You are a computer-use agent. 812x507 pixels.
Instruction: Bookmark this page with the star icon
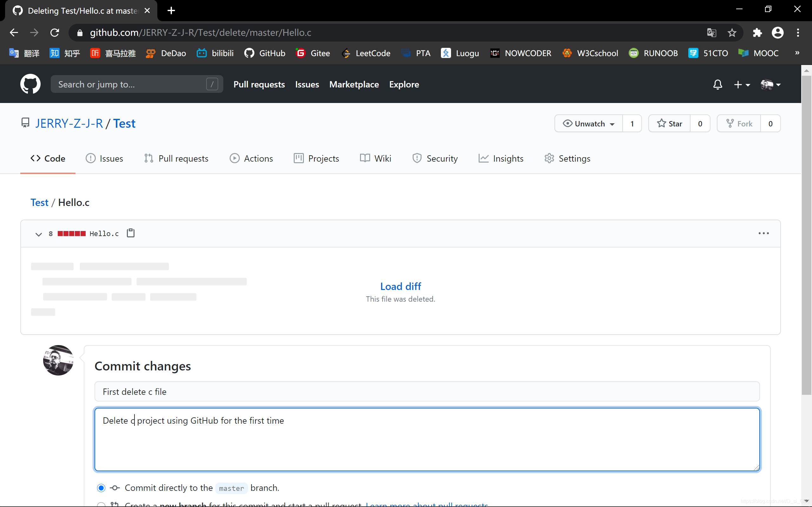tap(732, 33)
